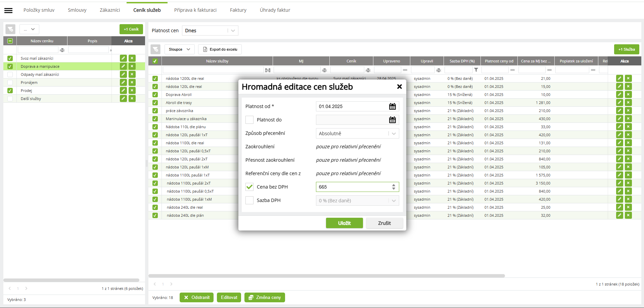
Task: Expand the Sazba DPH rate dropdown
Action: [357, 200]
